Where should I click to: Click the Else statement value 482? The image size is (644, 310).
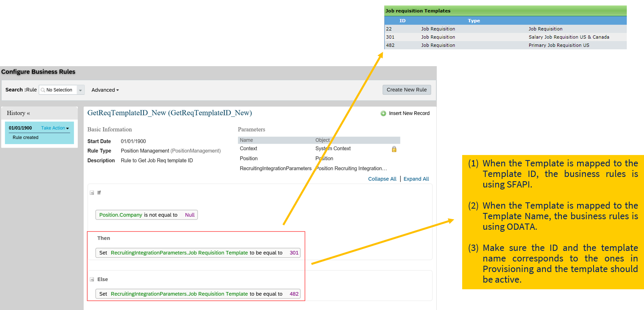(x=294, y=294)
